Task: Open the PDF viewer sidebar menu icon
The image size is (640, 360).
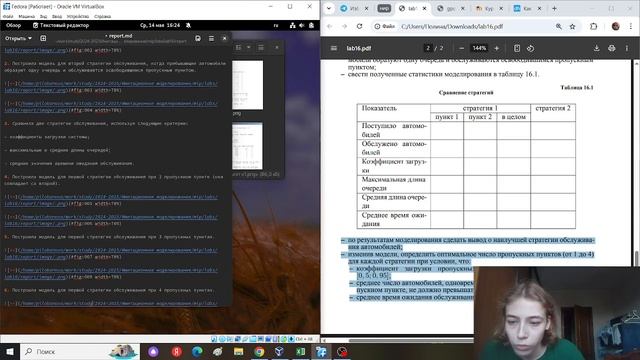Action: click(x=333, y=48)
